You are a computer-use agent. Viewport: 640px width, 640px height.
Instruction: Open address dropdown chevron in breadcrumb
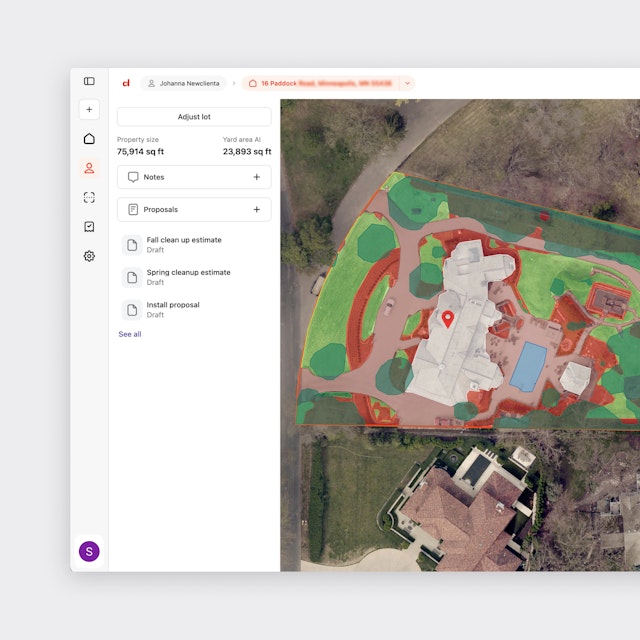pos(407,83)
